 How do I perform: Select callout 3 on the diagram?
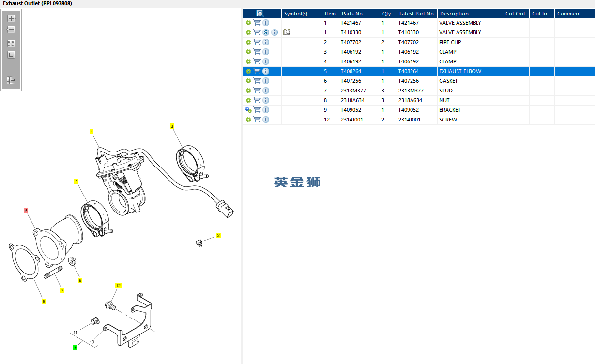(172, 126)
